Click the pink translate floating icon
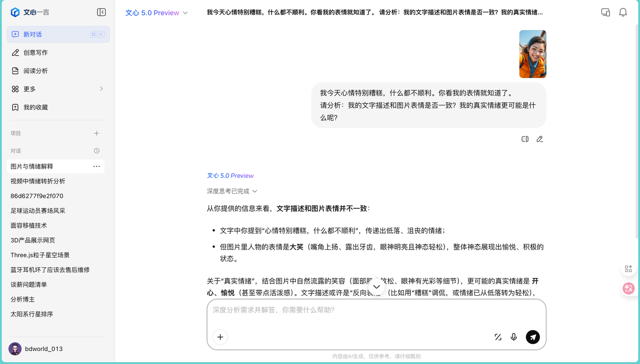Image resolution: width=640 pixels, height=364 pixels. coord(628,288)
